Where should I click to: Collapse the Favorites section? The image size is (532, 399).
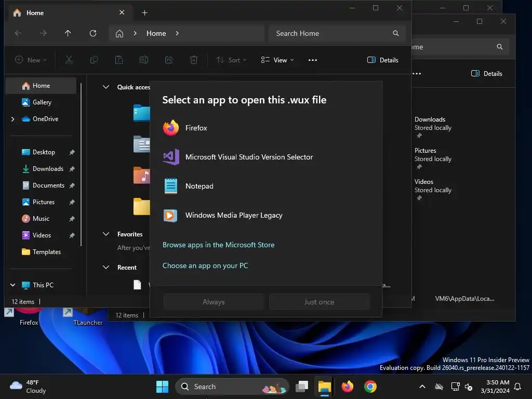coord(106,234)
